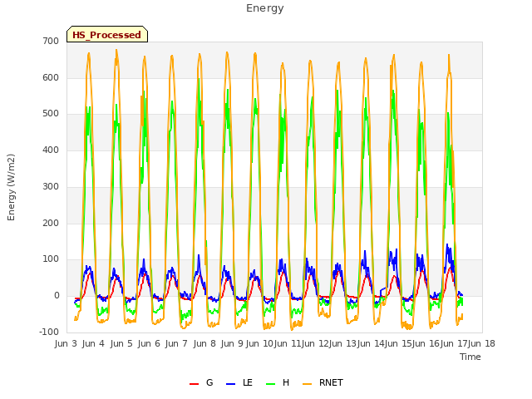
Task: Click the Jun 14 date label
Action: coord(371,343)
